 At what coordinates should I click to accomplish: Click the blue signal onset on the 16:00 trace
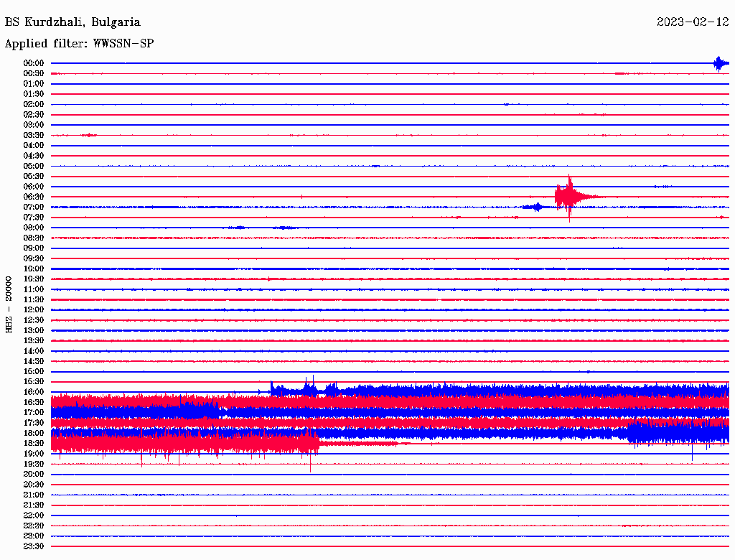pos(272,389)
